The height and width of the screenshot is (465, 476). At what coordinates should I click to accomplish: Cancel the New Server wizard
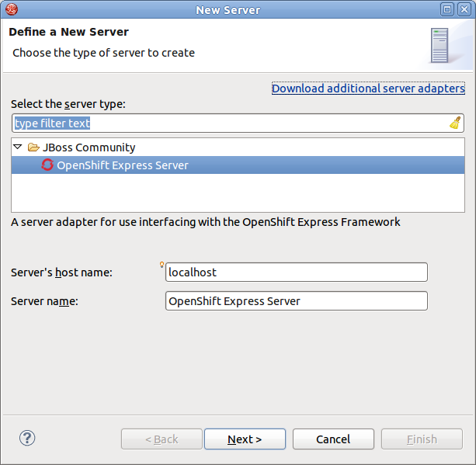tap(333, 439)
